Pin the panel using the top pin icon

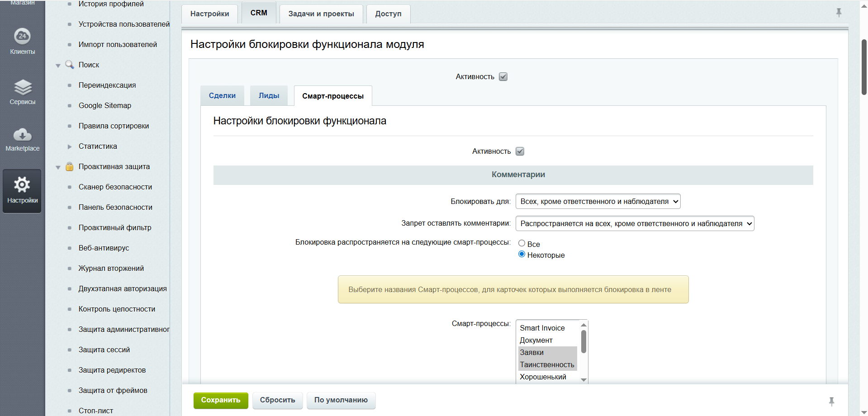click(x=839, y=12)
